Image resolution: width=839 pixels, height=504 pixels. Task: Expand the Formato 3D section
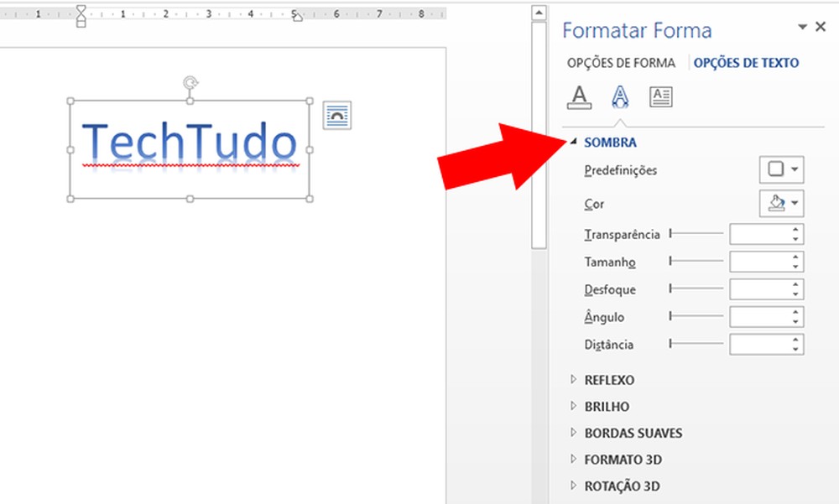point(574,459)
